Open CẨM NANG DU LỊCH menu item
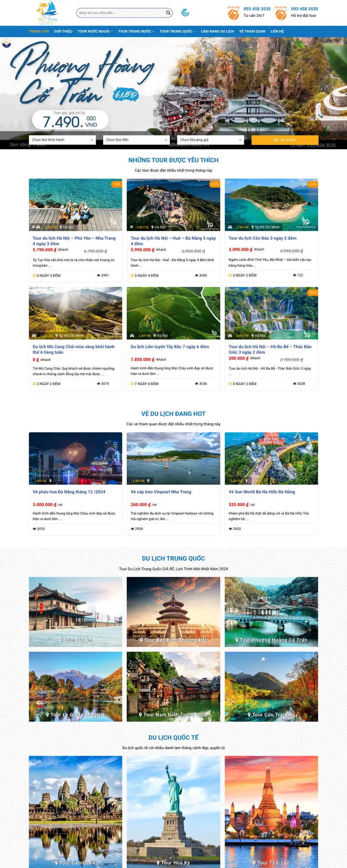The width and height of the screenshot is (347, 868). pyautogui.click(x=217, y=31)
